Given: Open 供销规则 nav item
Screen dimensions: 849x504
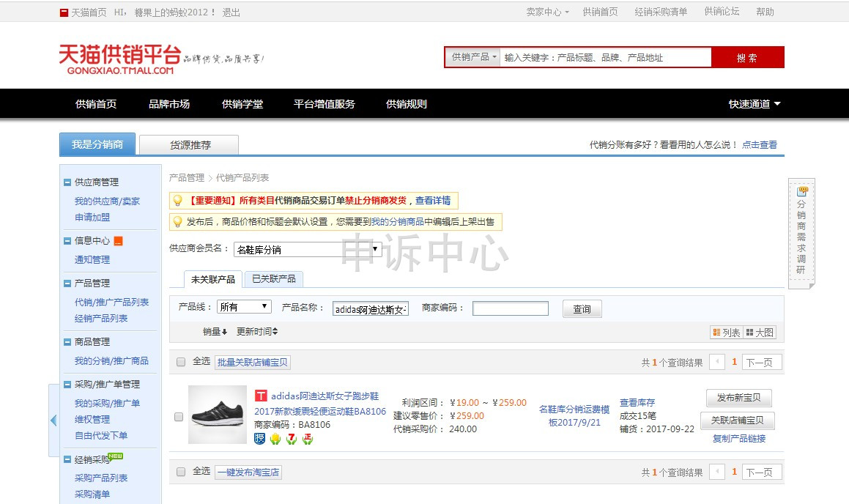Looking at the screenshot, I should point(406,104).
